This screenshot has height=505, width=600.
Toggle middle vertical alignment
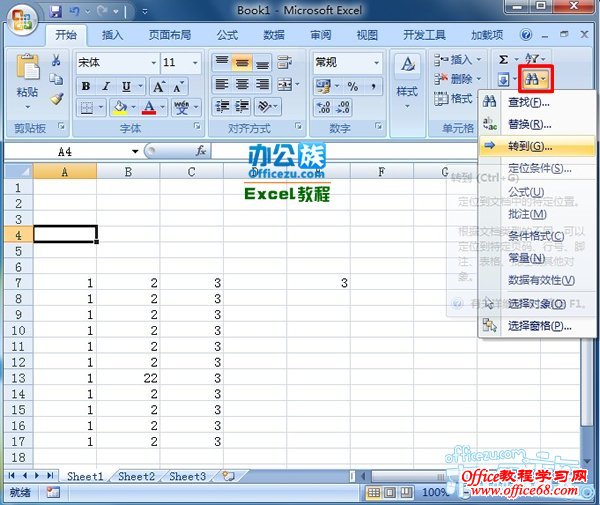pos(242,62)
